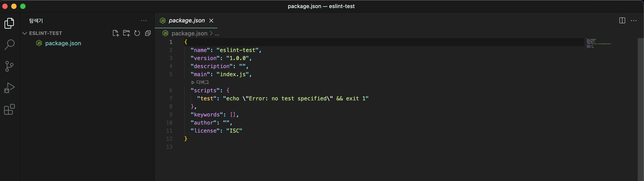Open the Source Control view
Screen dimensions: 644x181
pos(9,66)
